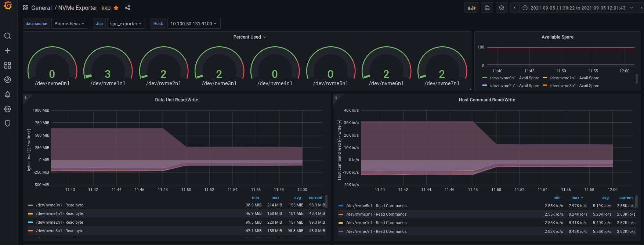Open the Explore compass icon
The height and width of the screenshot is (245, 644).
[7, 80]
